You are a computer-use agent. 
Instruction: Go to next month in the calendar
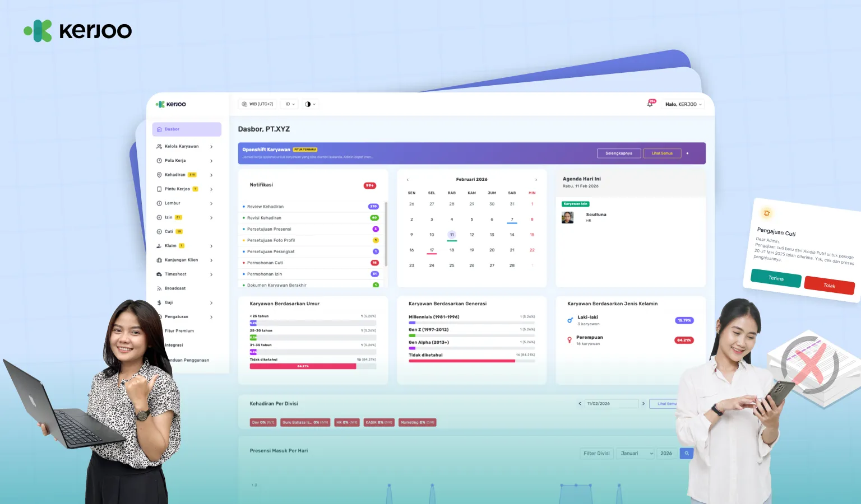coord(536,180)
